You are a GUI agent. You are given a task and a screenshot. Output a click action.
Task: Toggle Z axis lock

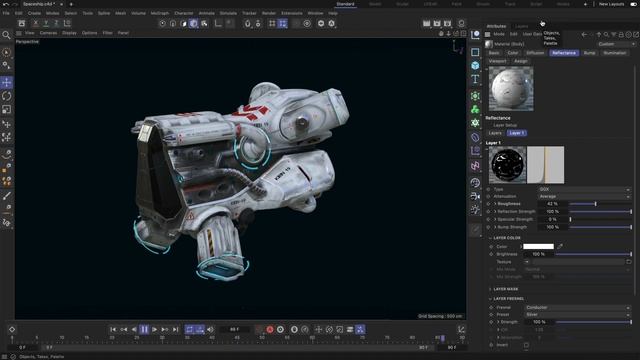(56, 23)
